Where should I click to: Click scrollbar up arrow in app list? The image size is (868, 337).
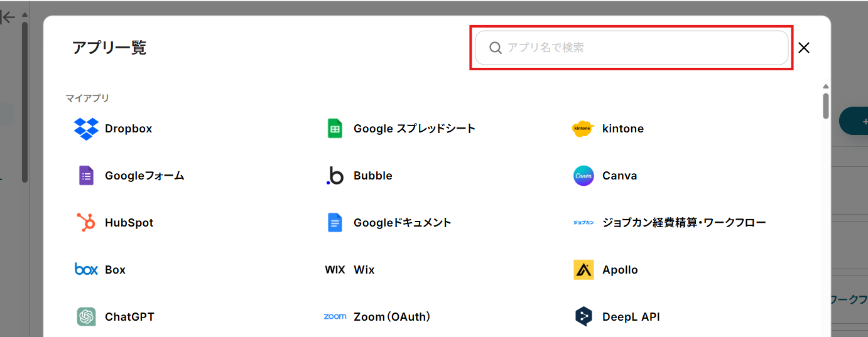click(x=826, y=87)
